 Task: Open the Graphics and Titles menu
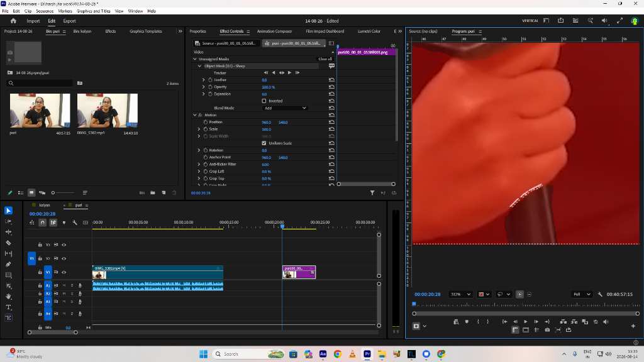click(x=94, y=11)
